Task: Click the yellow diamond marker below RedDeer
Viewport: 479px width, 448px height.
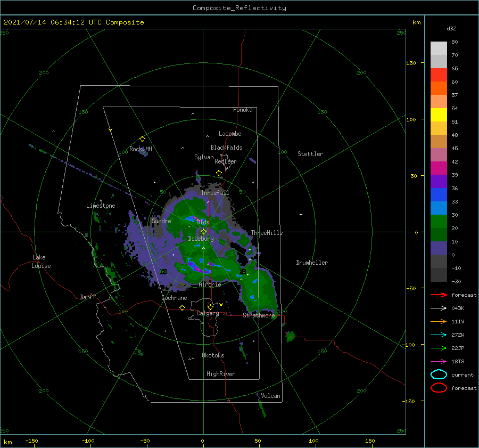Action: (x=219, y=173)
